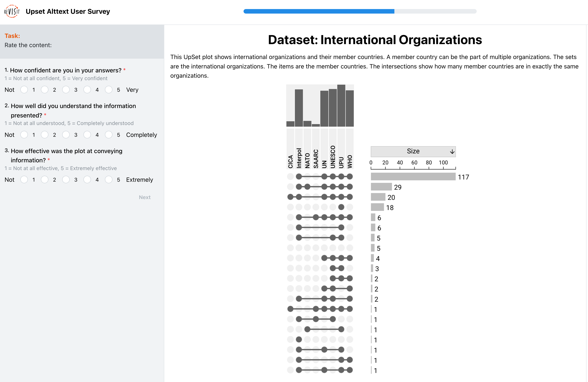Select confidence rating 2
Screen dimensions: 588x382
pyautogui.click(x=45, y=90)
